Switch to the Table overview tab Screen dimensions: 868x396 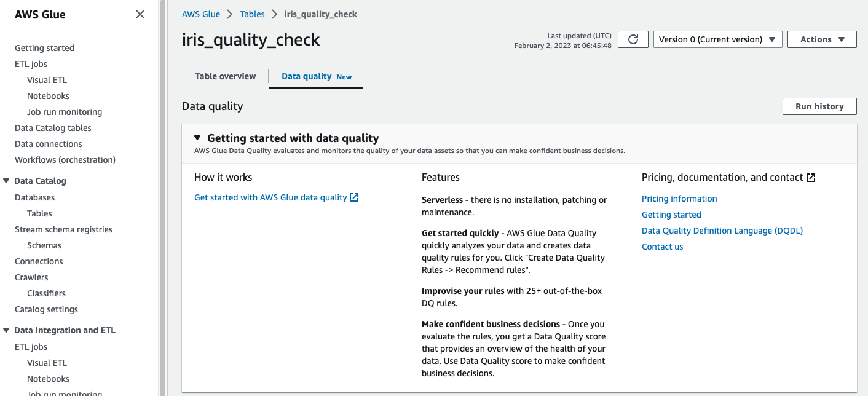tap(224, 76)
